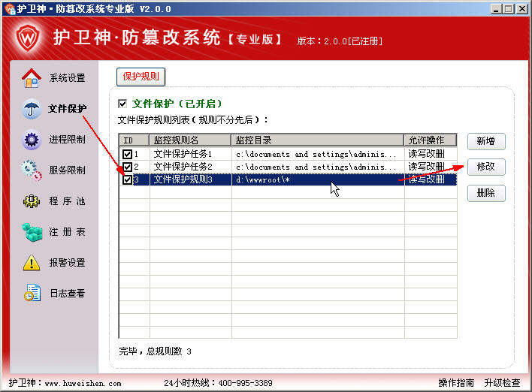This screenshot has height=392, width=532.
Task: Open 程序池 menu label
Action: point(67,201)
